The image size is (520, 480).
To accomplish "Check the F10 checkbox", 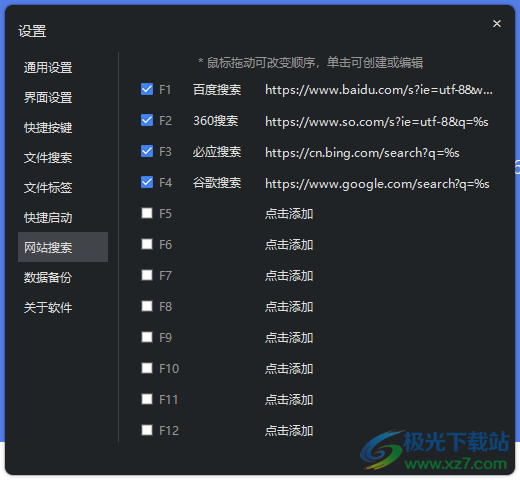I will (147, 368).
